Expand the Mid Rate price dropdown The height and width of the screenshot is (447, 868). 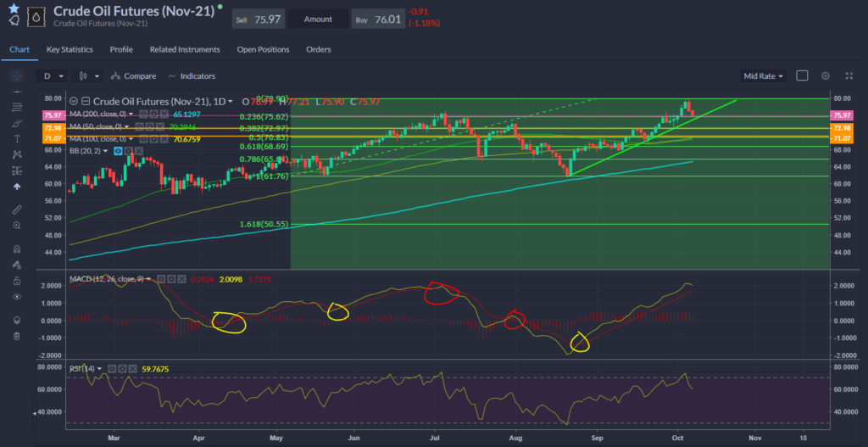[x=763, y=76]
